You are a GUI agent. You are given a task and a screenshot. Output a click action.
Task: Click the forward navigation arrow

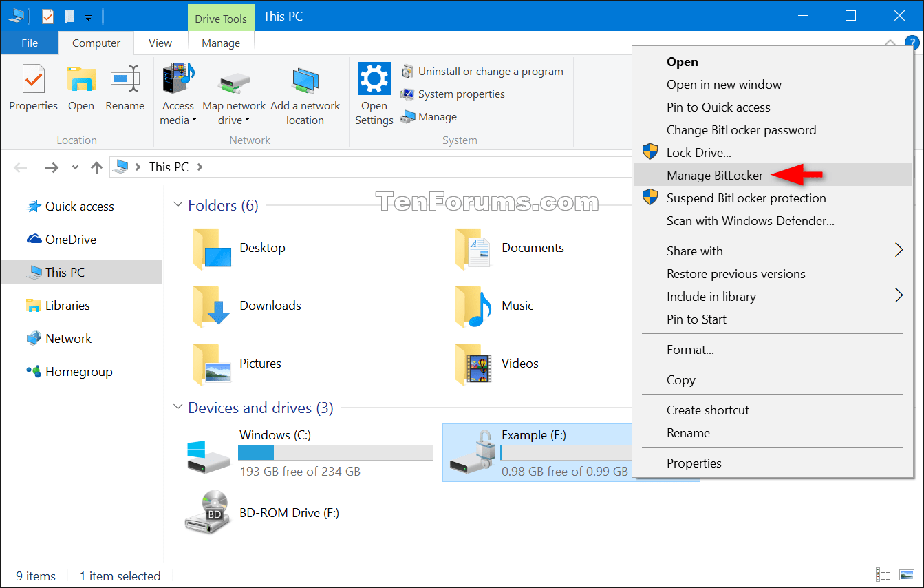(51, 167)
